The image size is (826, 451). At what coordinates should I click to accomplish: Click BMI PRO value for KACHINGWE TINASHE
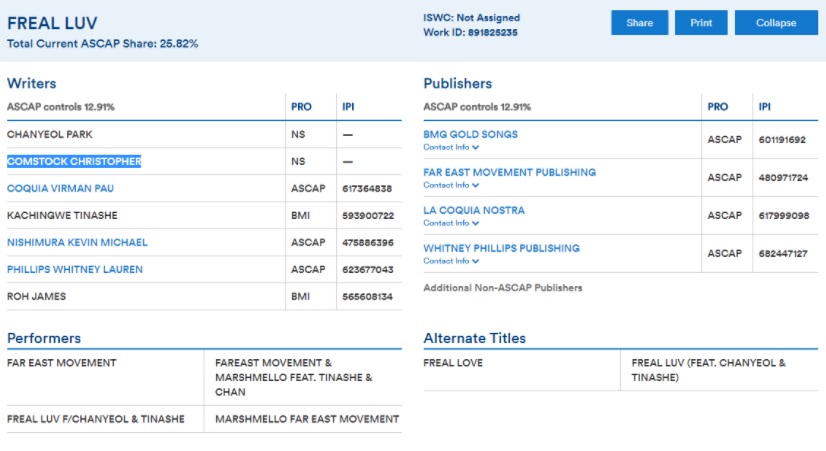[x=300, y=215]
